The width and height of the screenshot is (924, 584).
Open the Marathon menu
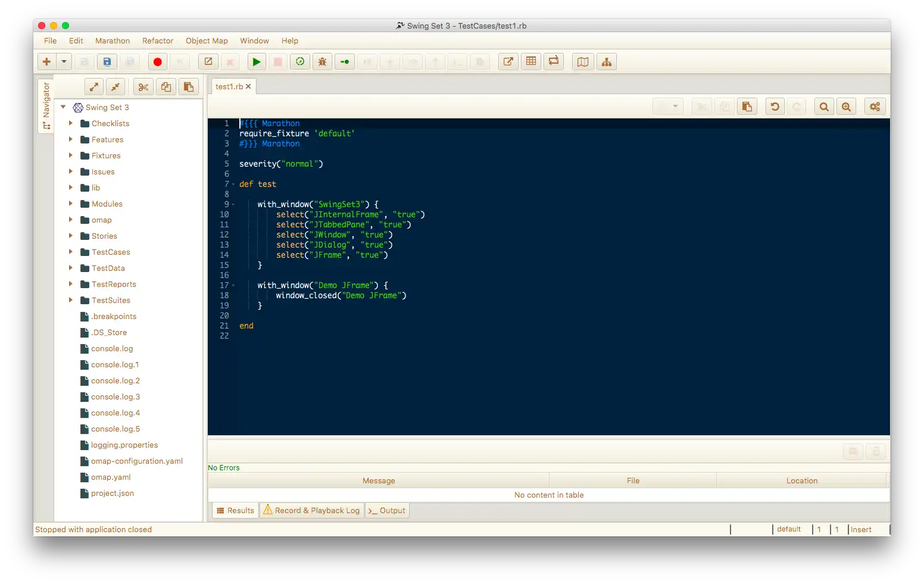113,41
